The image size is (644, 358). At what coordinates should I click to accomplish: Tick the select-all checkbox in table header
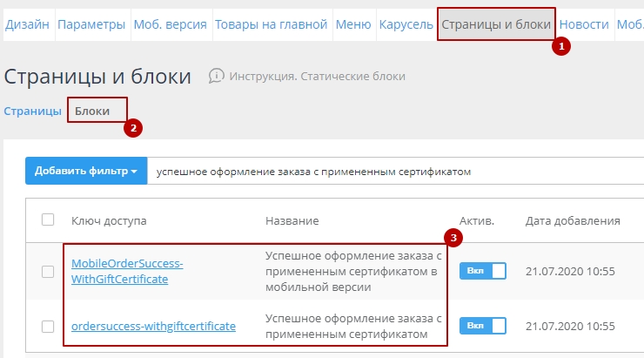(48, 220)
